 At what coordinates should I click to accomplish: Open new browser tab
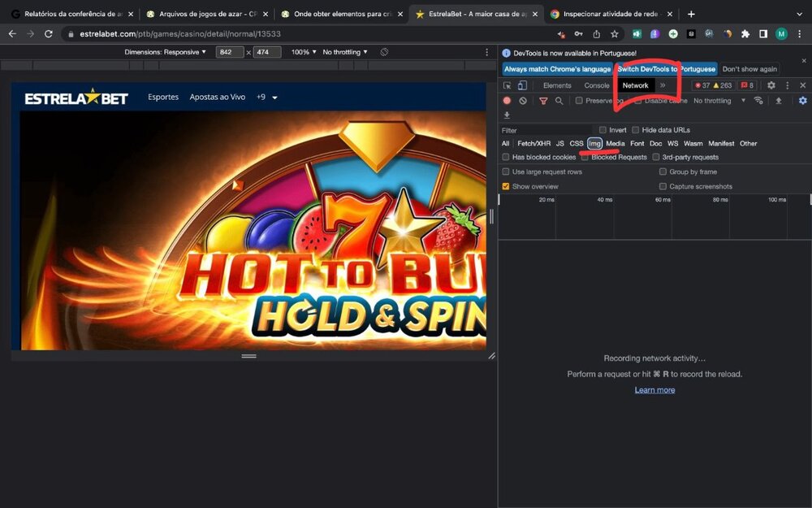pos(691,14)
